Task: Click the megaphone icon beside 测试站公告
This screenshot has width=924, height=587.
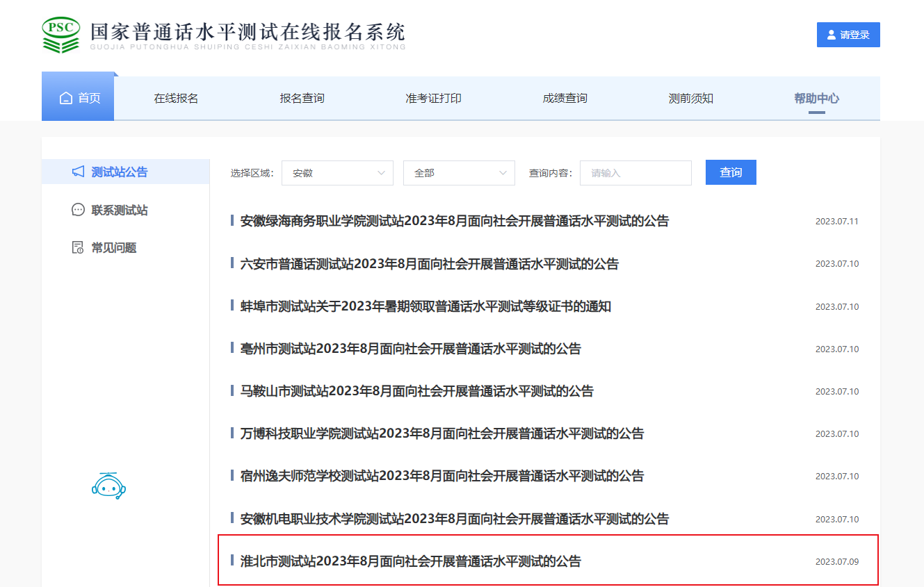Action: point(79,172)
